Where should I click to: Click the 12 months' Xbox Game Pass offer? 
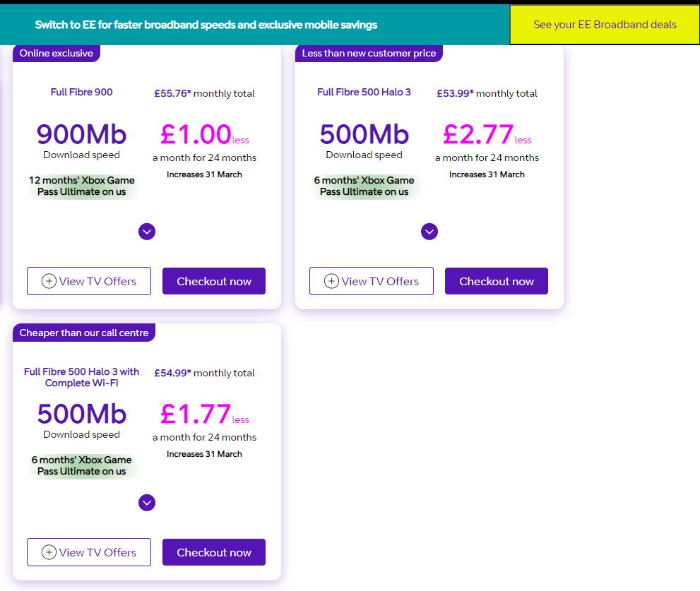pyautogui.click(x=82, y=186)
